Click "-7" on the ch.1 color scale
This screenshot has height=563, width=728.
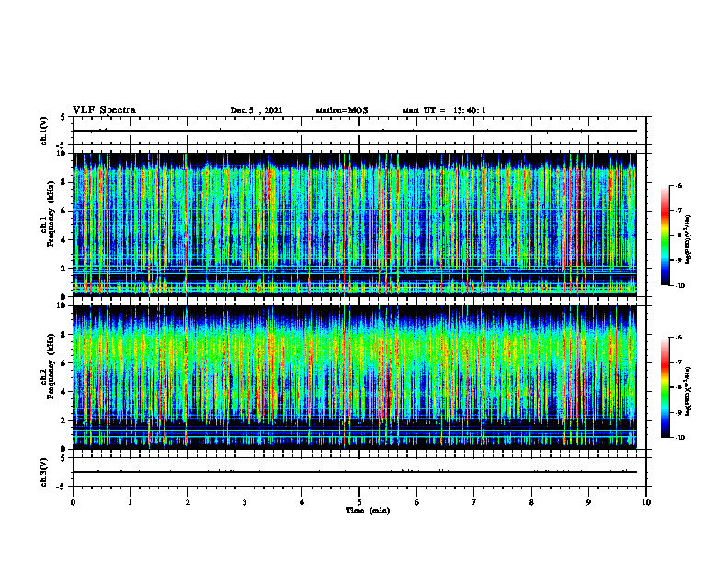click(x=678, y=211)
